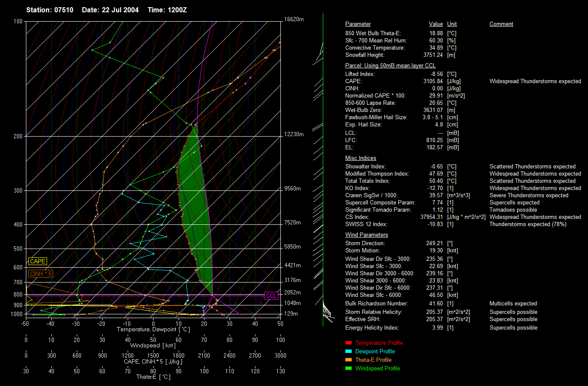Select the underlined Comment column header
588x386 pixels.
(501, 24)
